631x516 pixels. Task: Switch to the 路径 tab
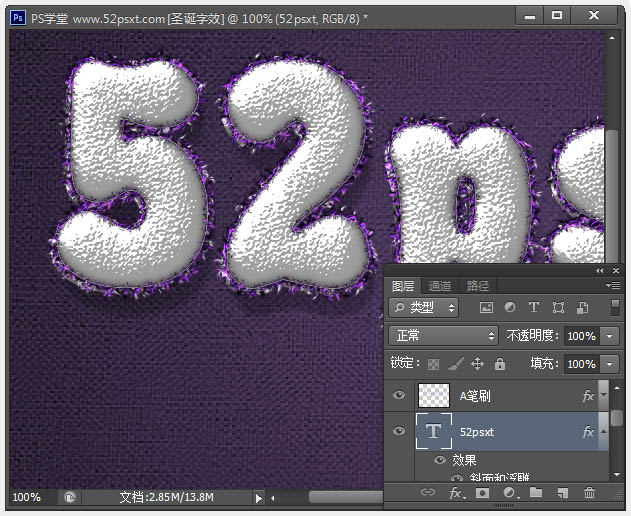tap(478, 286)
